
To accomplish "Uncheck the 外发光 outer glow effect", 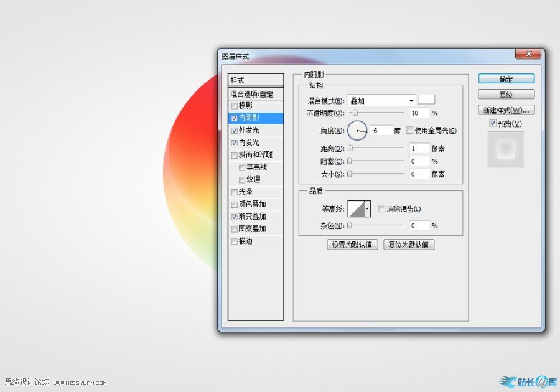I will [234, 131].
